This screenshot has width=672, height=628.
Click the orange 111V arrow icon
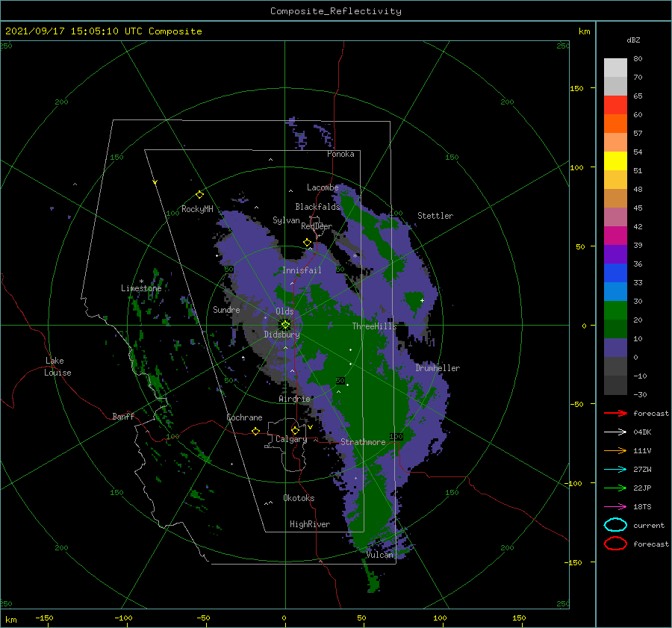[615, 450]
